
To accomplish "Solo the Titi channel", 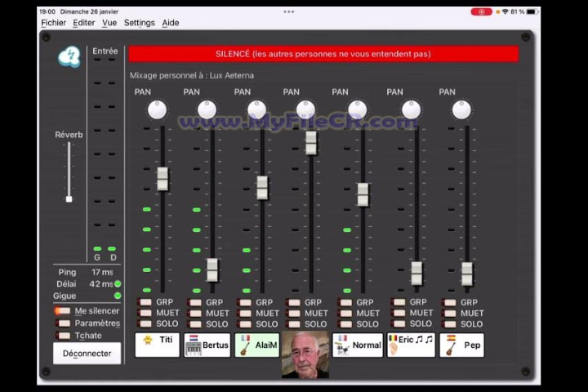I will click(145, 323).
